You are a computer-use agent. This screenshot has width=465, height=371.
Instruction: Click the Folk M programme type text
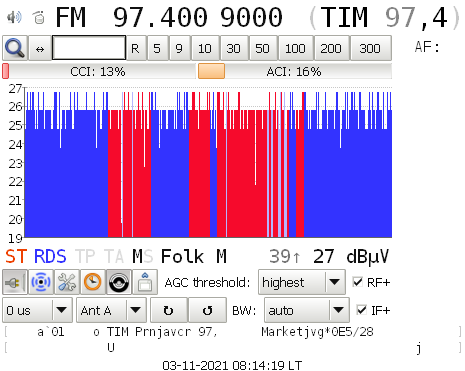point(194,256)
